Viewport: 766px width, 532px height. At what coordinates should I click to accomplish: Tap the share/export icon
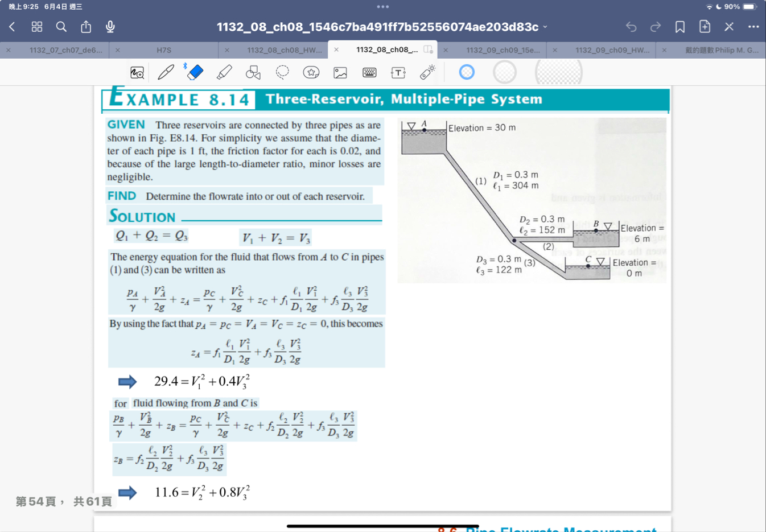(86, 27)
